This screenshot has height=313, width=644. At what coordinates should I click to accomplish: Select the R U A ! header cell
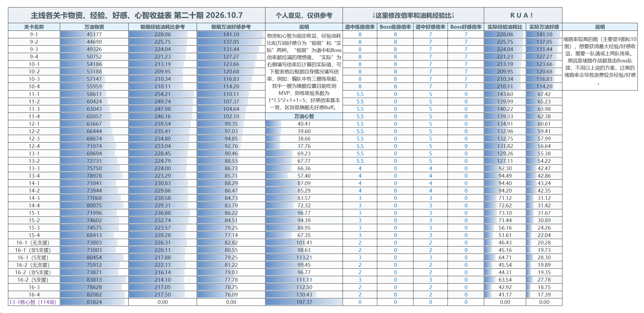tap(523, 15)
